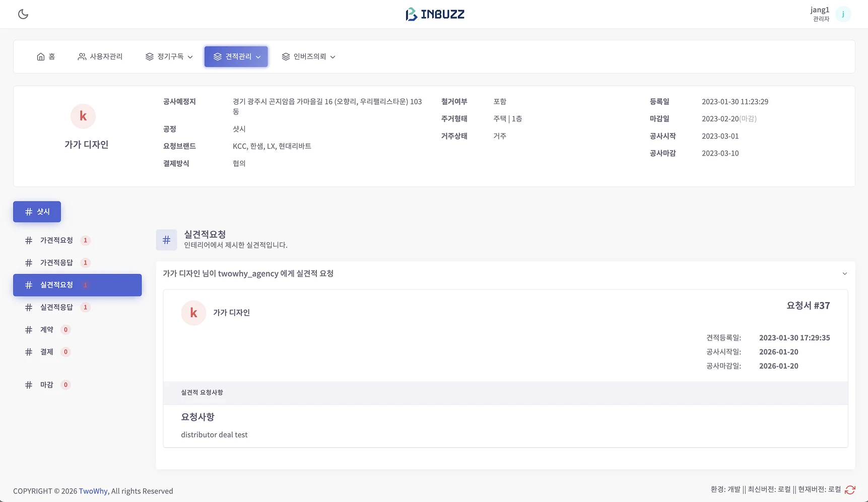Viewport: 868px width, 502px height.
Task: Click 가가 디자인 profile avatar in header card
Action: (83, 116)
